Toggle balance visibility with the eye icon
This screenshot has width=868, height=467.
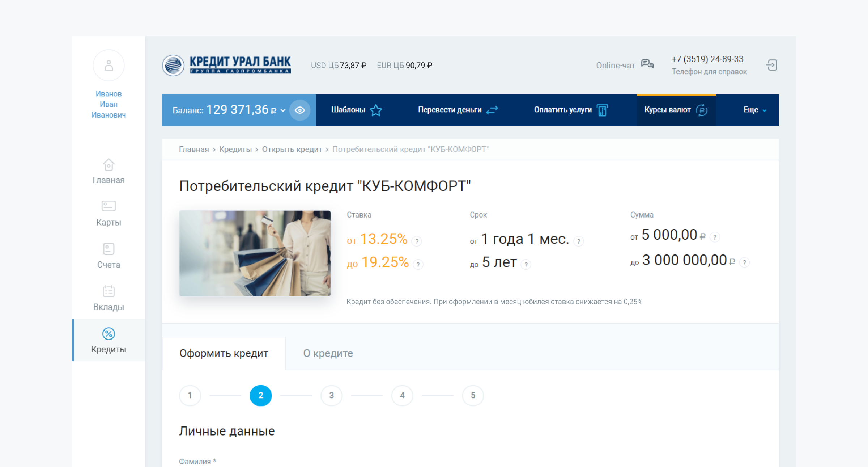pyautogui.click(x=300, y=110)
